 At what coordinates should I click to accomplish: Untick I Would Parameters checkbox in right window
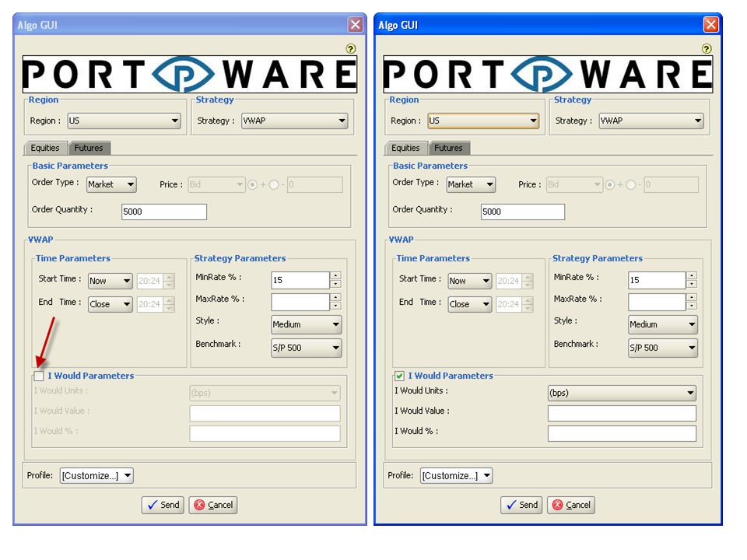(x=399, y=376)
